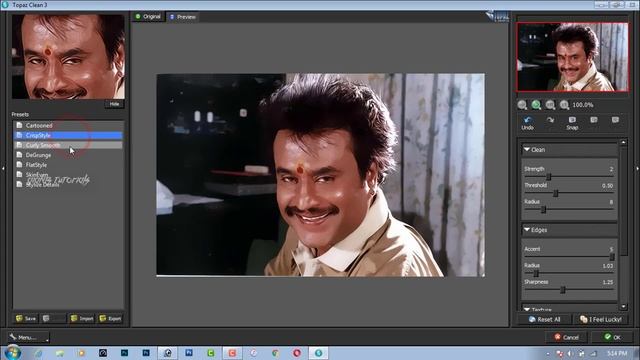Adjust the Edges Accent slider

[x=612, y=257]
